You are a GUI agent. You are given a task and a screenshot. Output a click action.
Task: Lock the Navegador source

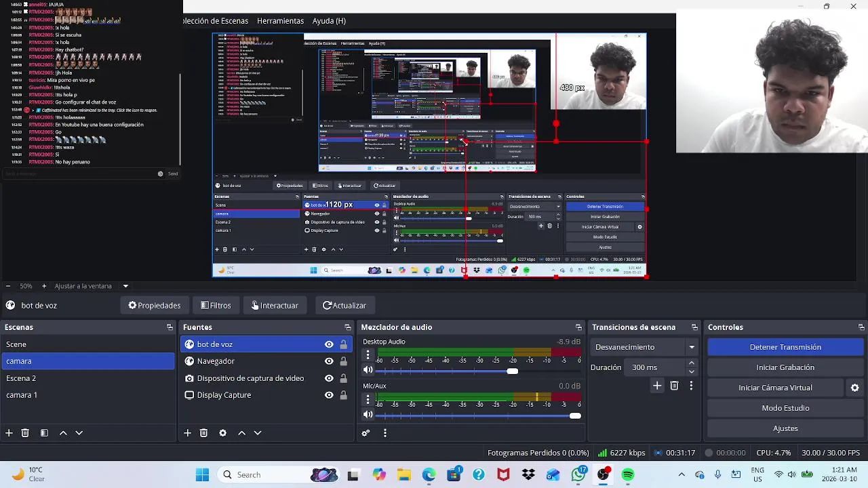344,361
